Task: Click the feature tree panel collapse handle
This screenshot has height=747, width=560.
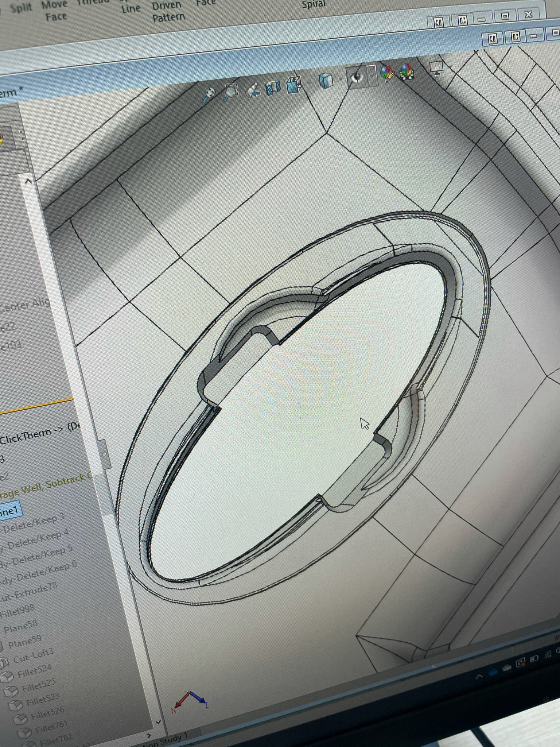Action: click(x=104, y=454)
